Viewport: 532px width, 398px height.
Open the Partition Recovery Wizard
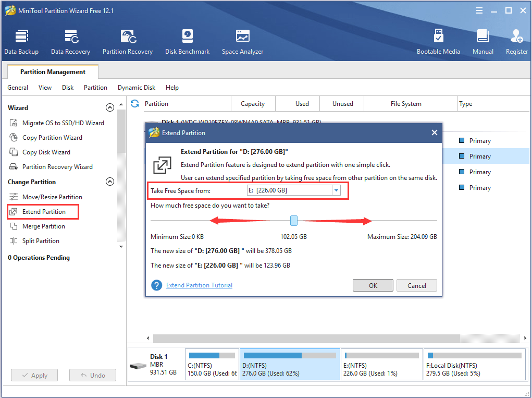tap(51, 167)
